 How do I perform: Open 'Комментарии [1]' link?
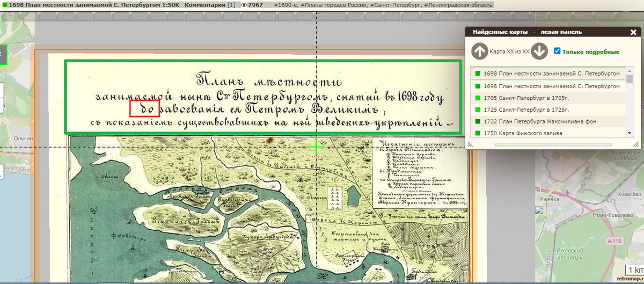(209, 5)
